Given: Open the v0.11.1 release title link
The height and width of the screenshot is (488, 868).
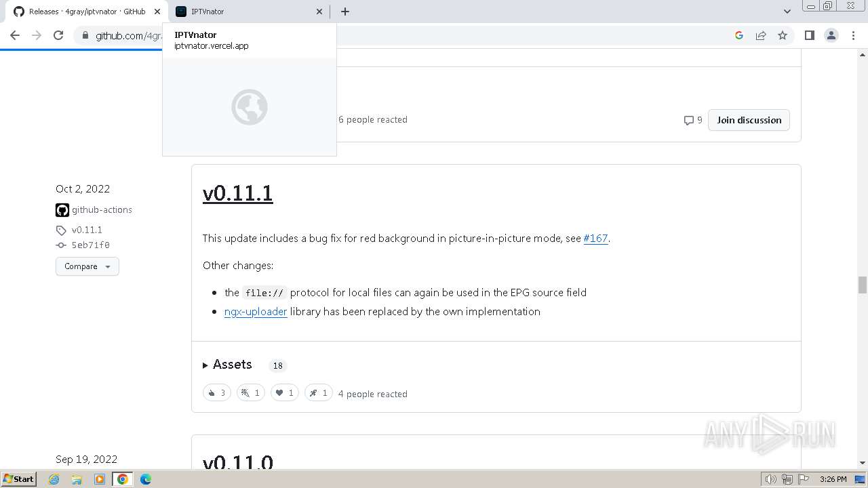Looking at the screenshot, I should tap(237, 193).
